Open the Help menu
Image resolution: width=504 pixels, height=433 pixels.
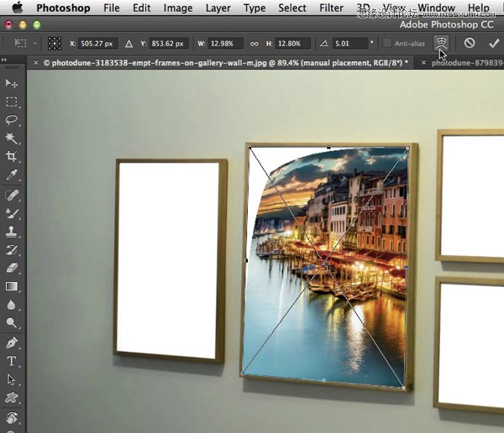coord(479,8)
